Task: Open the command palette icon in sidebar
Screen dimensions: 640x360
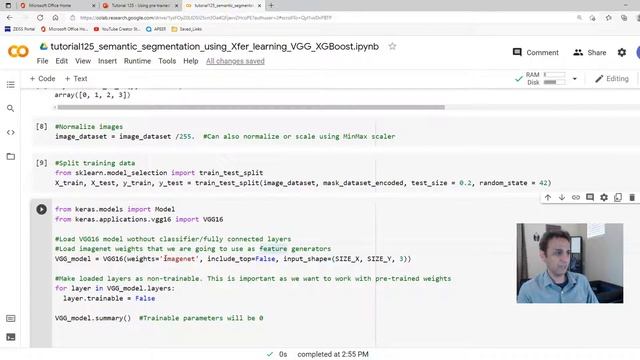Action: [x=11, y=318]
